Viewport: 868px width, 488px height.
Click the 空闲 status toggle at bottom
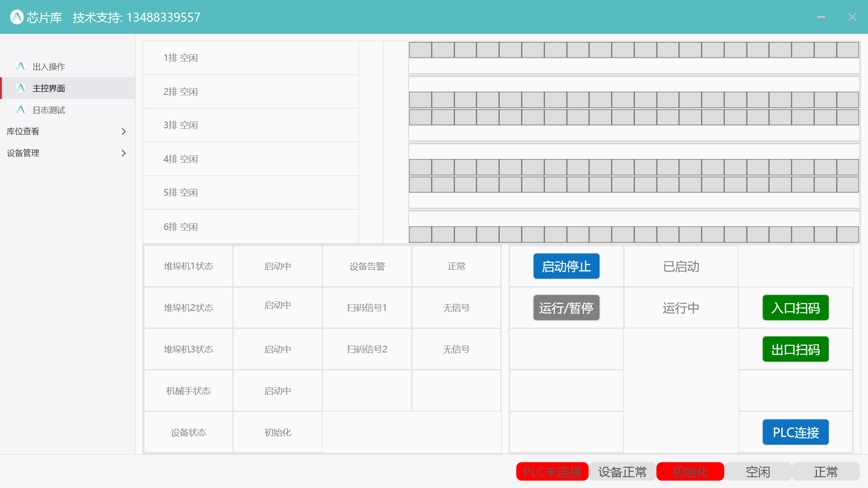[x=758, y=471]
